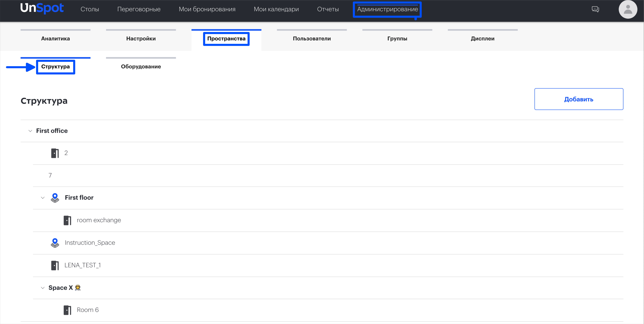Open the user profile avatar
Screen dimensions: 644x324
tap(628, 10)
